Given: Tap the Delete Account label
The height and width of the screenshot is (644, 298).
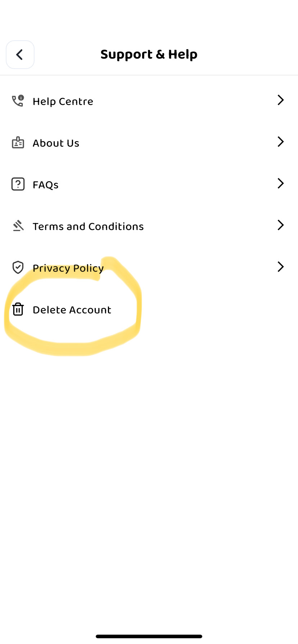Looking at the screenshot, I should [x=72, y=310].
